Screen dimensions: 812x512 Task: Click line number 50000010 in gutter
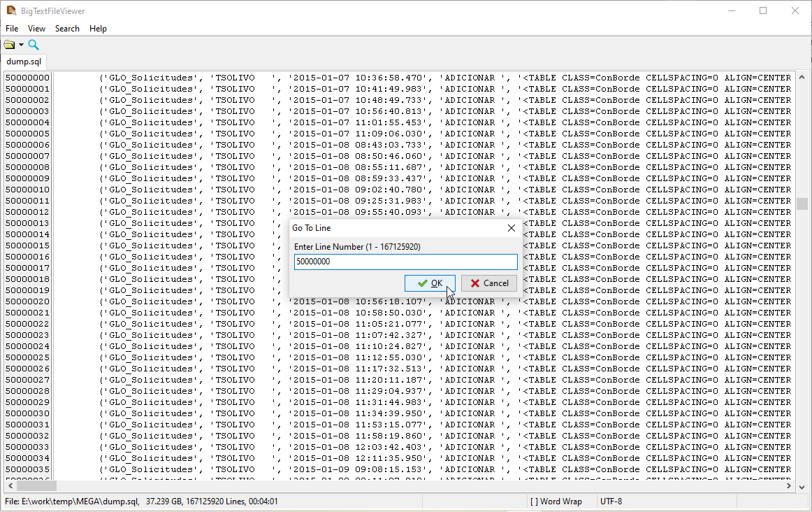point(27,190)
